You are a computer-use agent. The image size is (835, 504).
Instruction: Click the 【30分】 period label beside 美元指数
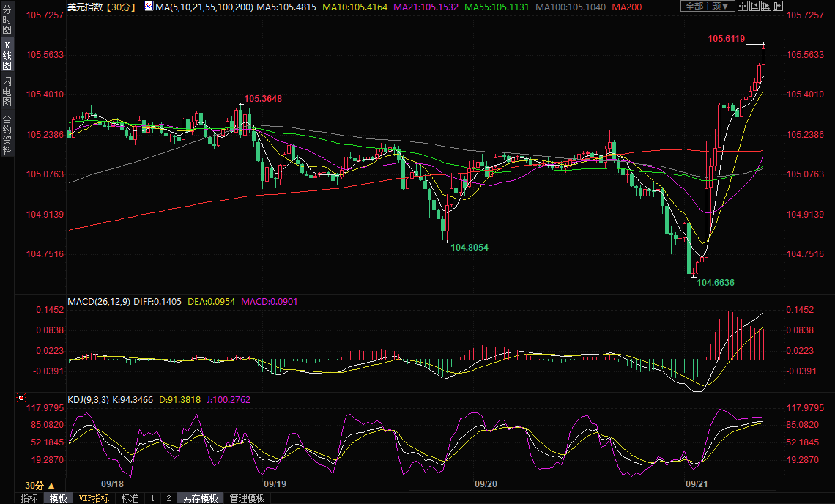click(x=120, y=7)
